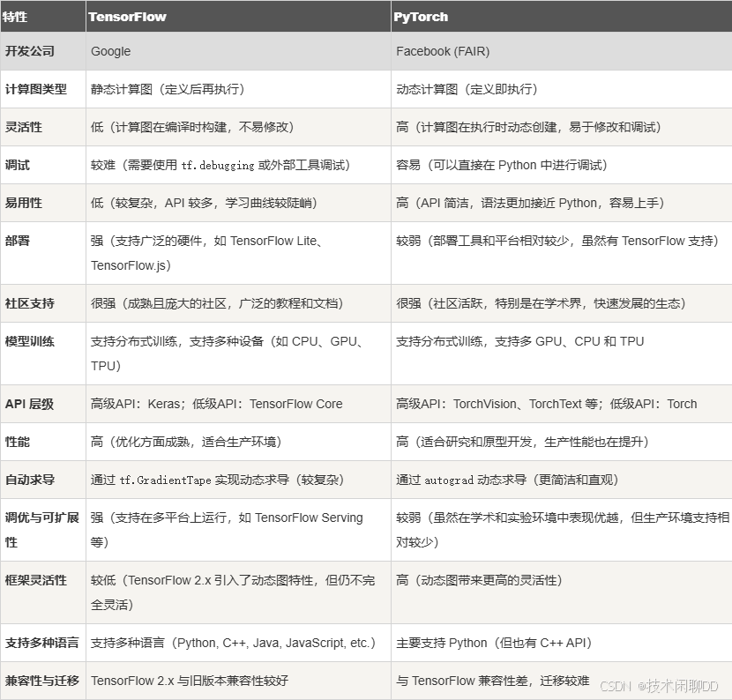Select the 自动求导 row label

pos(43,480)
